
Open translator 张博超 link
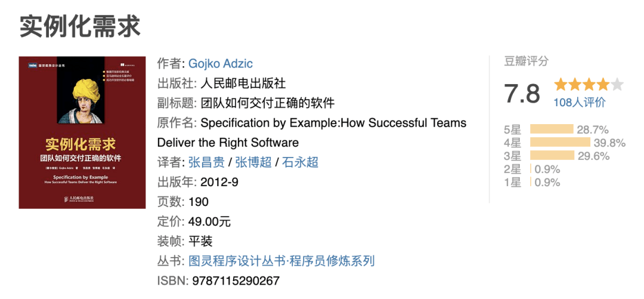[x=253, y=162]
